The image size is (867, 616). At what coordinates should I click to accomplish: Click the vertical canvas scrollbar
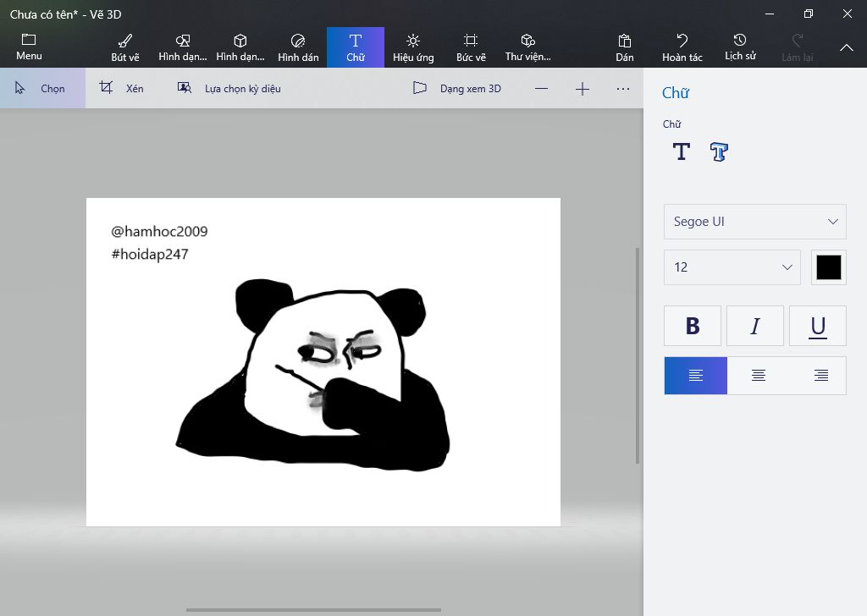tap(638, 355)
